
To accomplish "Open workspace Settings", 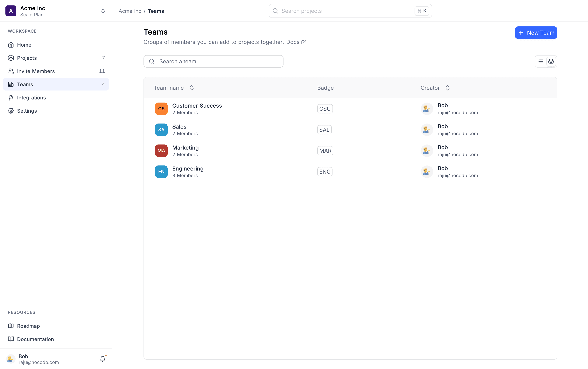I will [56, 111].
